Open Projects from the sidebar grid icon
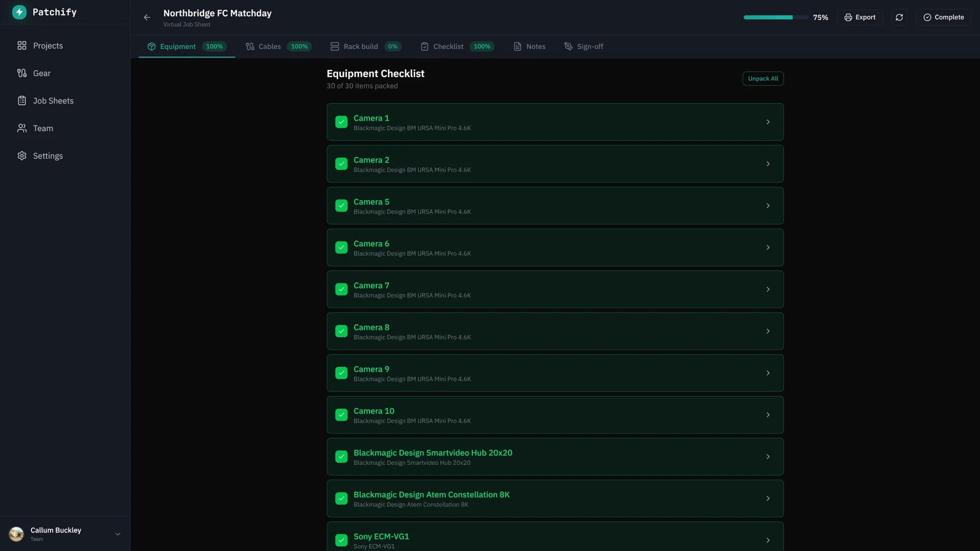The image size is (980, 551). 21,45
